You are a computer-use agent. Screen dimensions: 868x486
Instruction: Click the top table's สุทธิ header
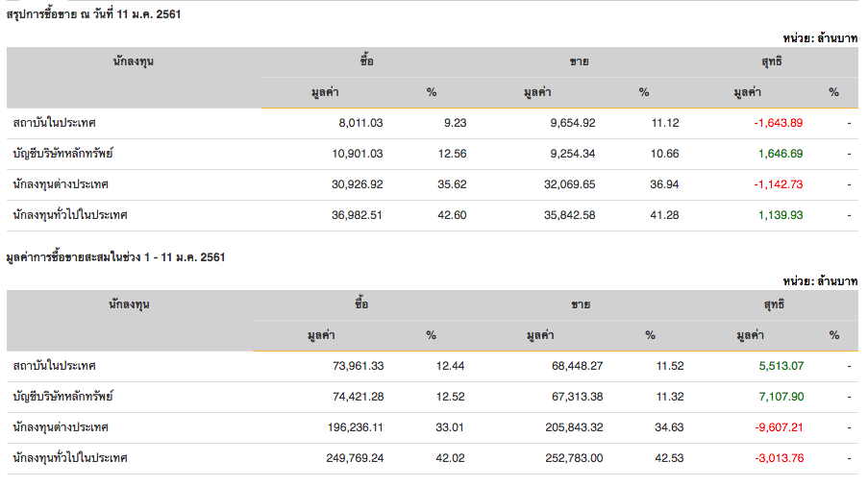tap(772, 61)
